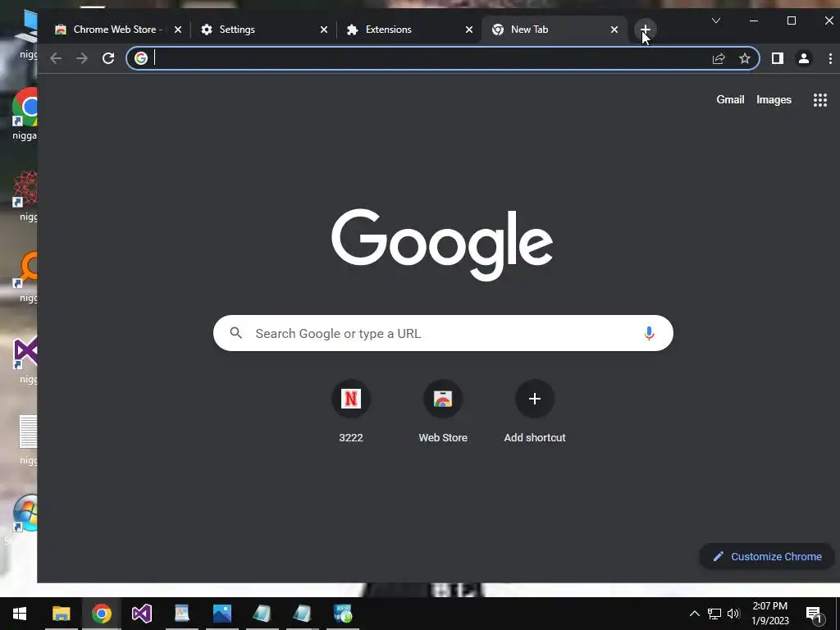Click the browser back arrow
The width and height of the screenshot is (840, 630).
click(56, 58)
